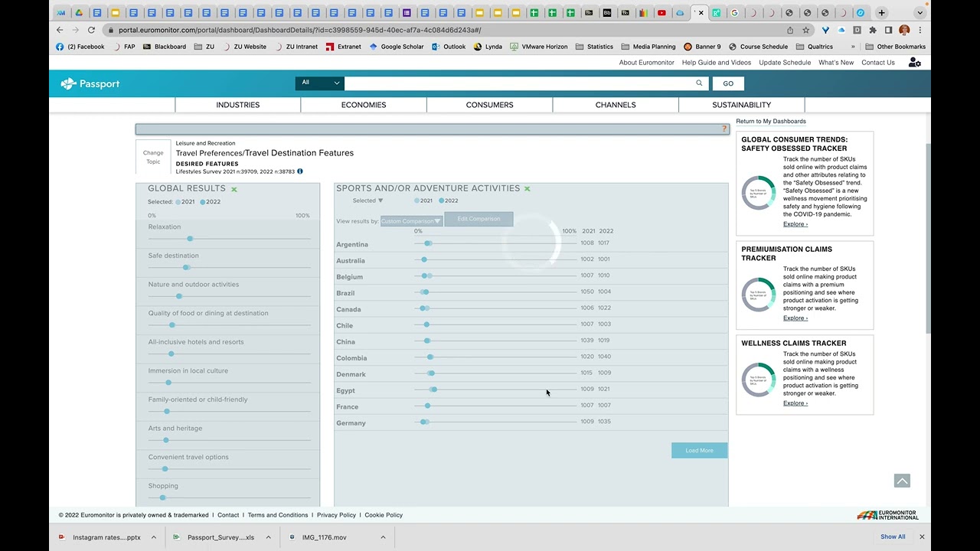The width and height of the screenshot is (980, 551).
Task: Open the CONSUMERS menu
Action: 490,105
